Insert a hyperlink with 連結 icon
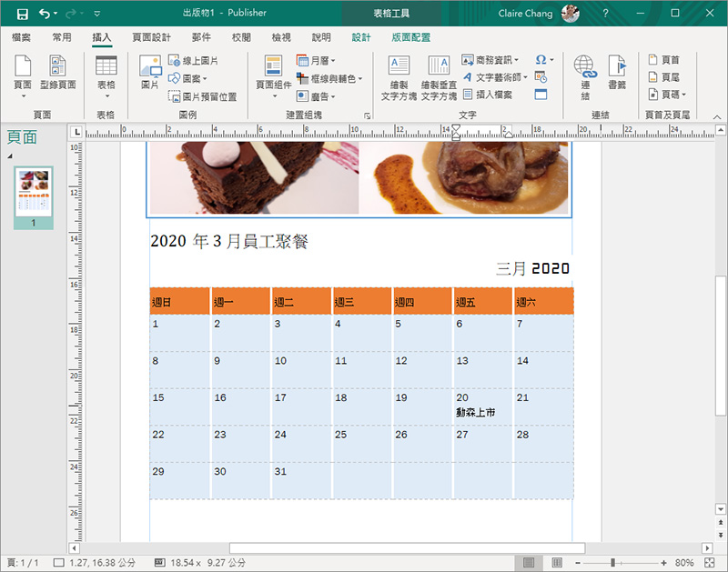728x572 pixels. 585,77
